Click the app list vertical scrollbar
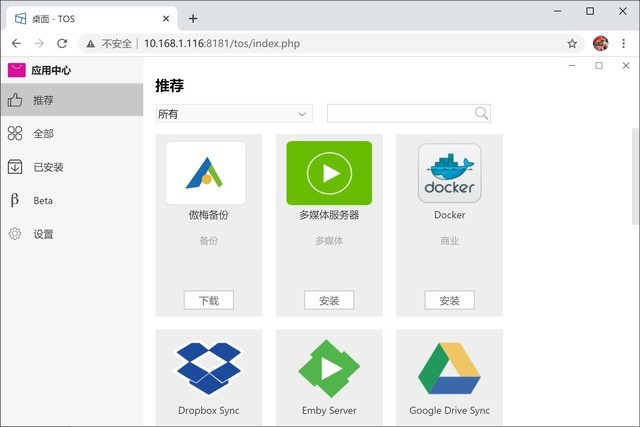This screenshot has height=427, width=640. coord(635,176)
